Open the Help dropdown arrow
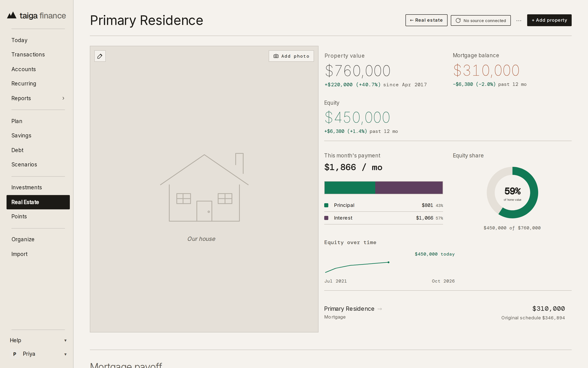This screenshot has width=588, height=368. pyautogui.click(x=65, y=341)
